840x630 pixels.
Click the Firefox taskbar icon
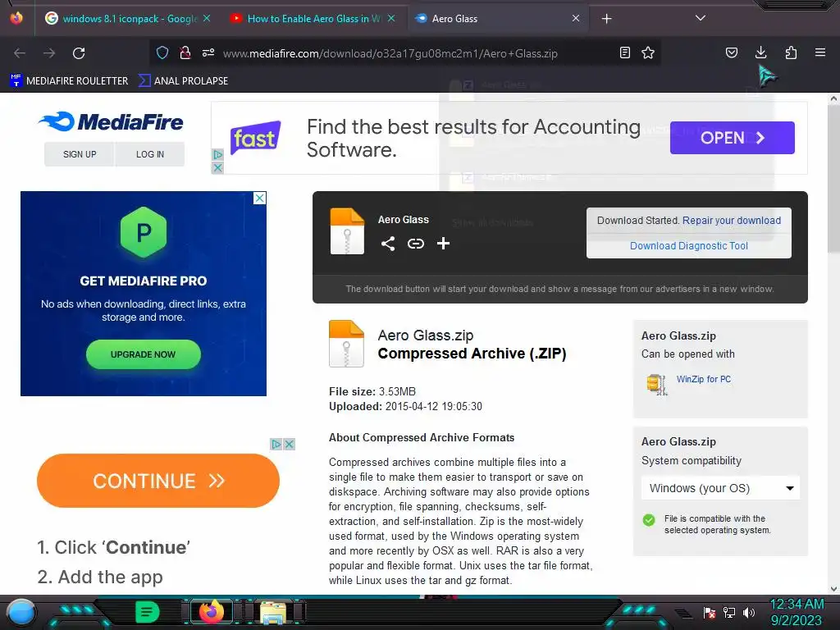point(211,612)
